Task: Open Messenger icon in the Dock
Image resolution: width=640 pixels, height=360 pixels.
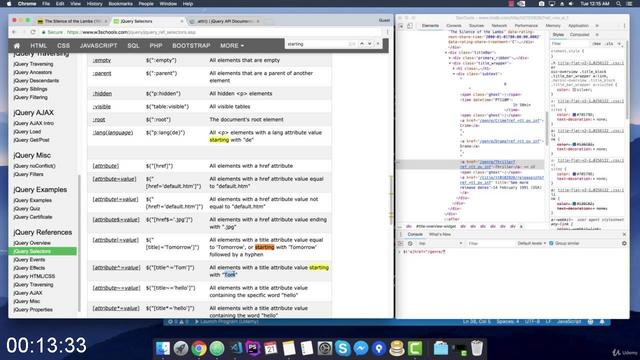Action: click(x=361, y=349)
